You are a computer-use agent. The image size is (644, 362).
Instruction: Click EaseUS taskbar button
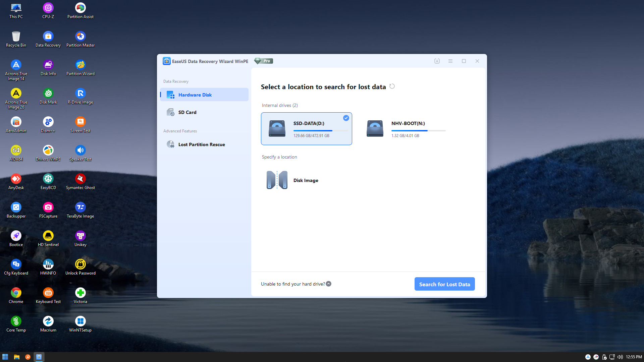click(x=39, y=357)
